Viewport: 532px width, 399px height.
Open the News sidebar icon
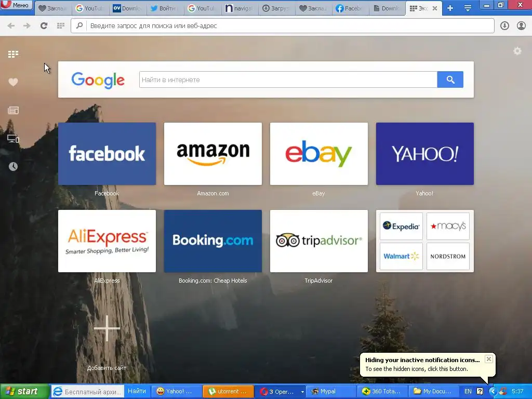[x=13, y=110]
